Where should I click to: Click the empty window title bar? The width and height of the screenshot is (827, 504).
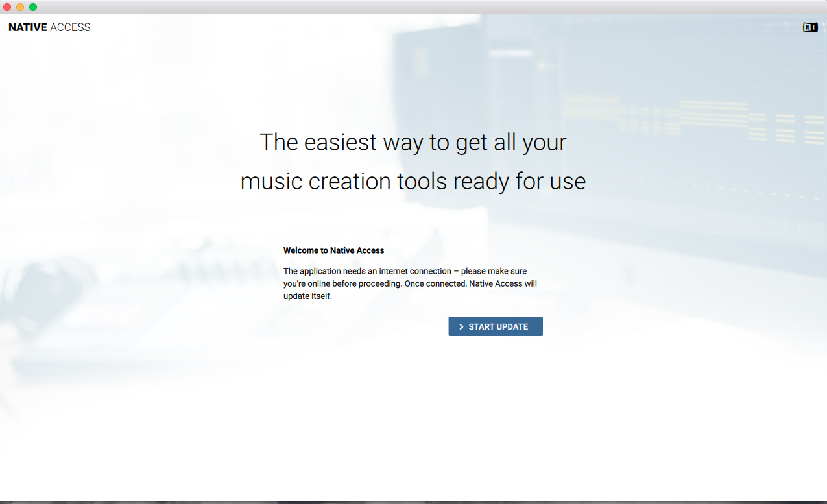click(415, 7)
